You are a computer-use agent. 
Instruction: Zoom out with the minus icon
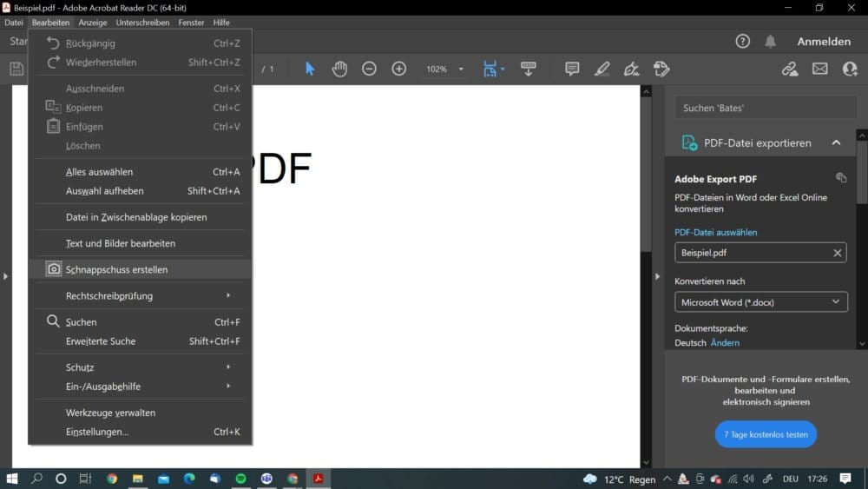[x=369, y=69]
